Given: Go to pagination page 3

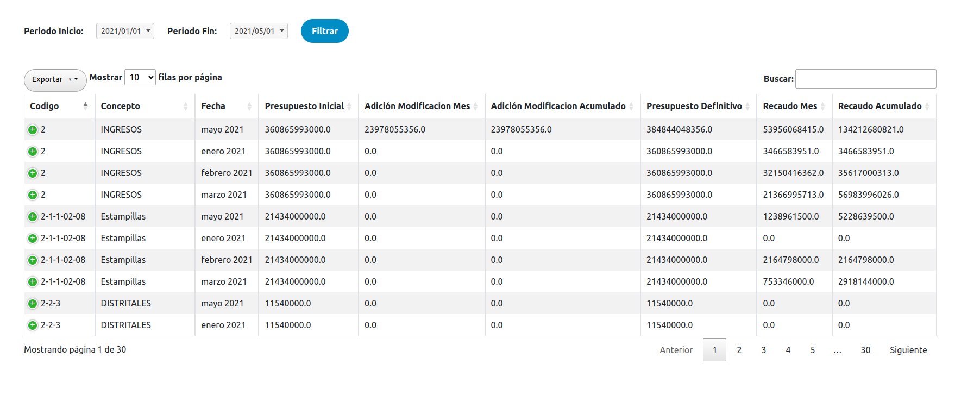Looking at the screenshot, I should pos(764,350).
